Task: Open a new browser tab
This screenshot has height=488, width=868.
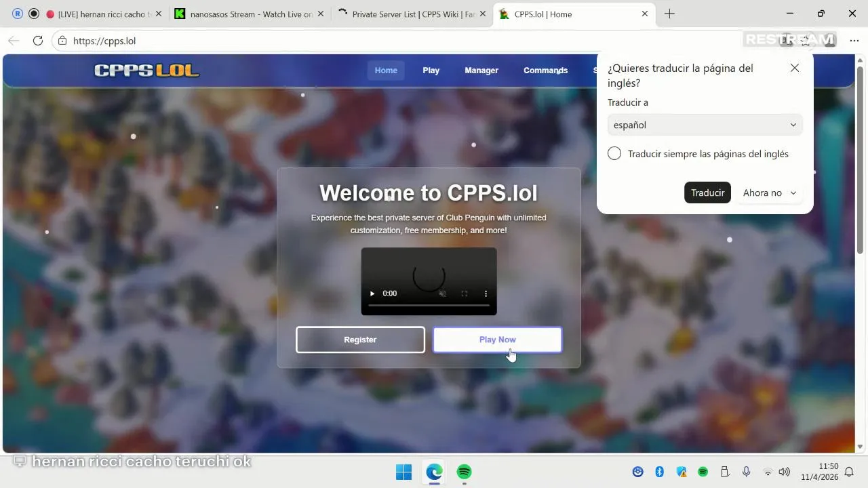Action: pos(669,14)
